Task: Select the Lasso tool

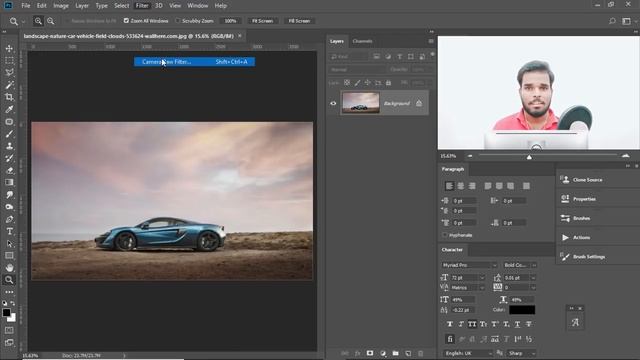Action: [9, 73]
